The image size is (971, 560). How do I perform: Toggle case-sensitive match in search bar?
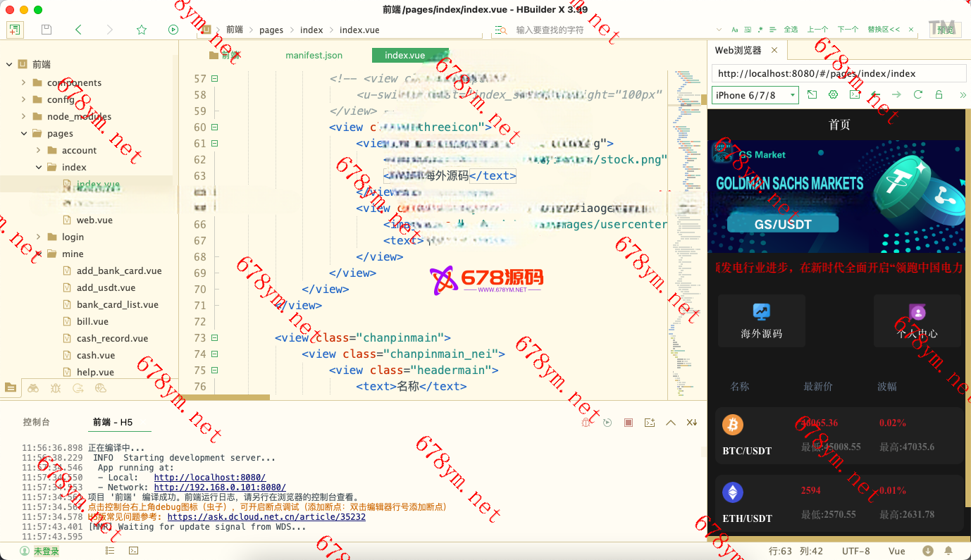[735, 30]
